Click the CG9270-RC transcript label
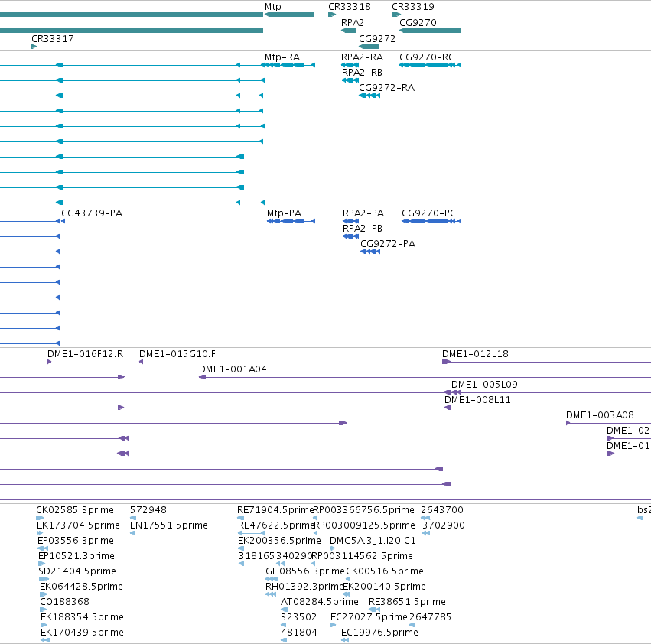Viewport: 651px width, 644px height. [426, 57]
